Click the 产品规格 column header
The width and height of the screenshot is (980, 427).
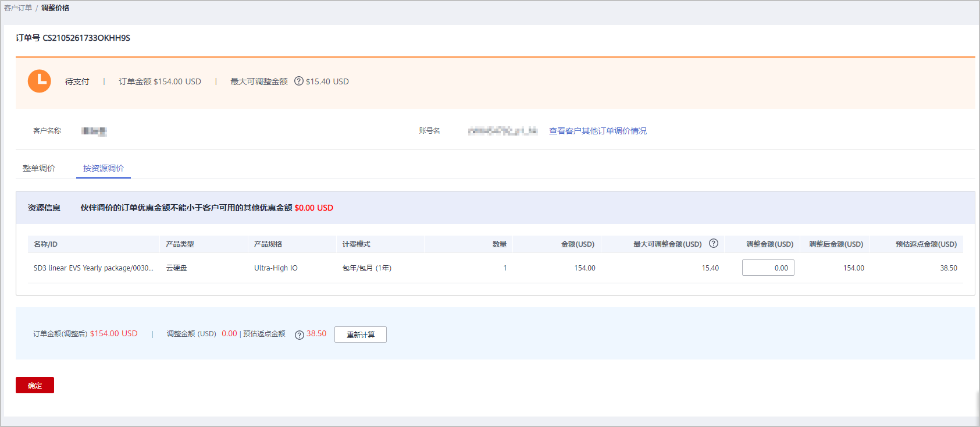268,244
